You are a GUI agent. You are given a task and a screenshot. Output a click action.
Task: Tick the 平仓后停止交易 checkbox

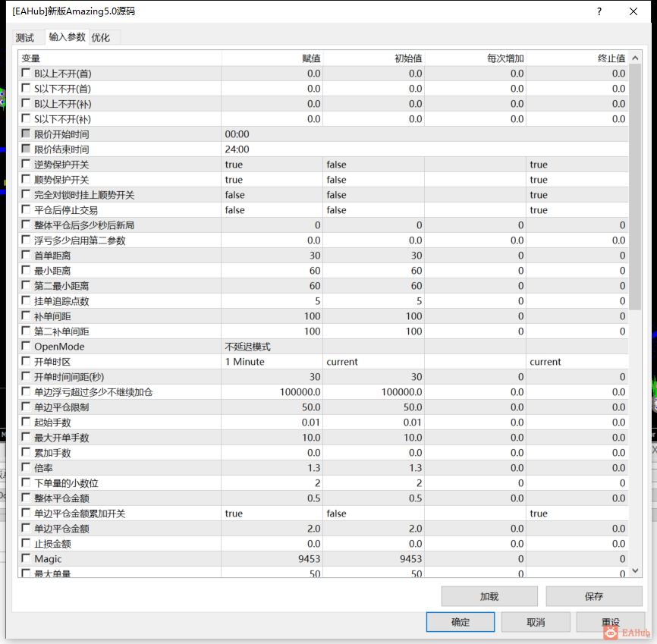[26, 209]
